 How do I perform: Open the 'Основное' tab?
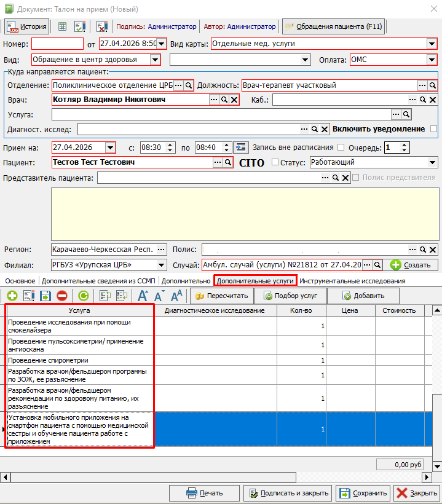(x=20, y=281)
